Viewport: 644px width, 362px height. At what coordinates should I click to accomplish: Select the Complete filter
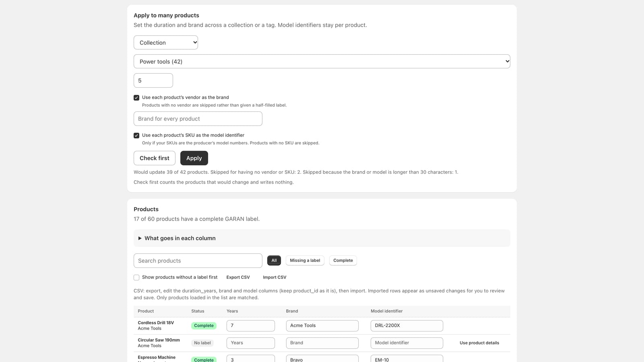tap(343, 261)
